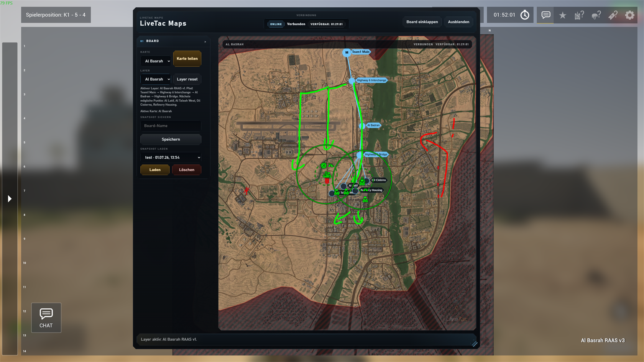Image resolution: width=644 pixels, height=362 pixels.
Task: Click the stopwatch timer icon
Action: (525, 15)
